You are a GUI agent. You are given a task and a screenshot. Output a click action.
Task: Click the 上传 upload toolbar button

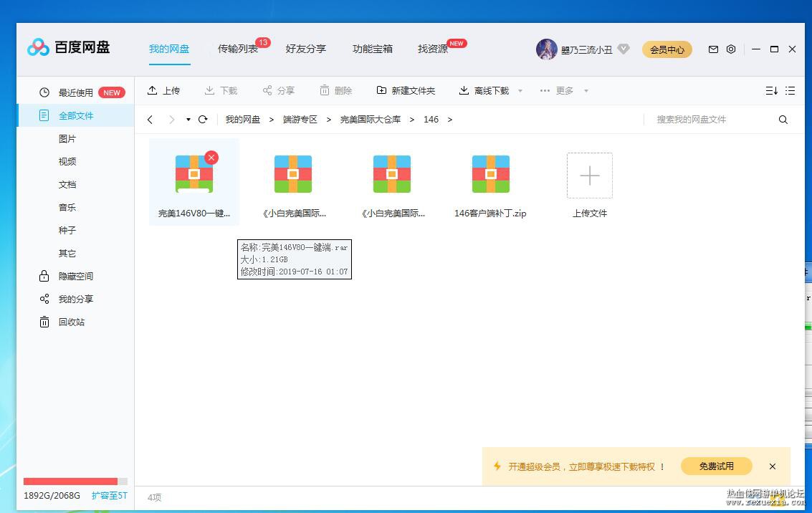[163, 90]
